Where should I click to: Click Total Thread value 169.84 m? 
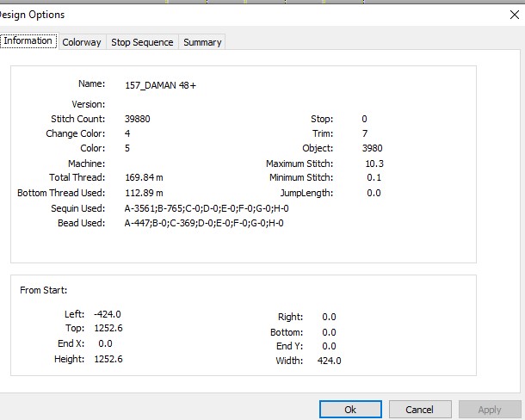point(144,177)
